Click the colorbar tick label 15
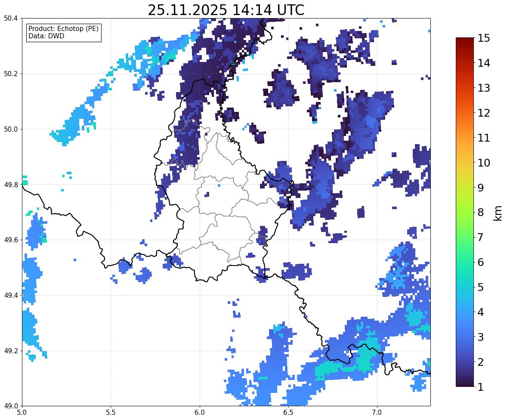The width and height of the screenshot is (507, 420). click(484, 38)
